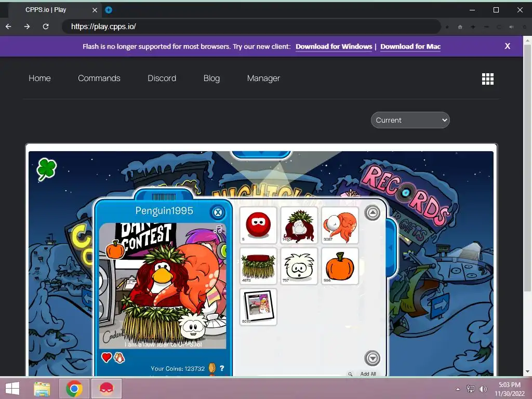Open the Home navigation link
The width and height of the screenshot is (532, 399).
click(39, 78)
